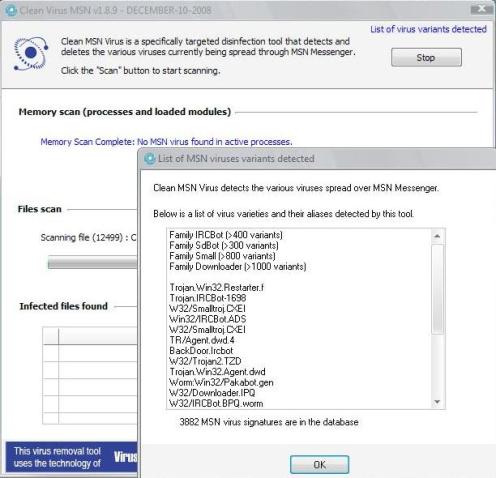Click 'Memory Scan Complete' status message
The width and height of the screenshot is (496, 478).
[x=166, y=142]
